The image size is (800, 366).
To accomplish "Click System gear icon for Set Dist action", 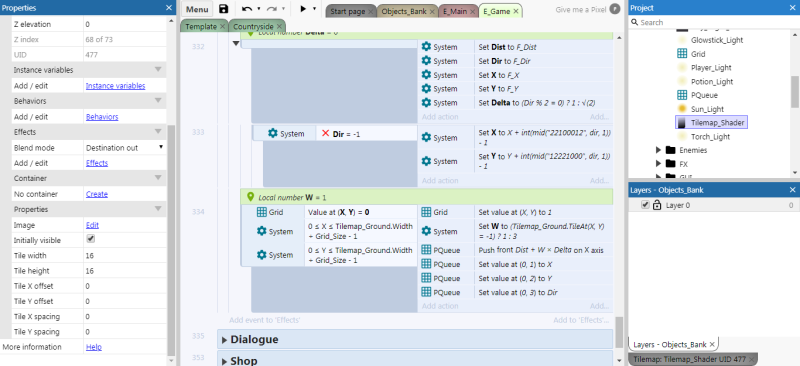I will click(x=427, y=47).
